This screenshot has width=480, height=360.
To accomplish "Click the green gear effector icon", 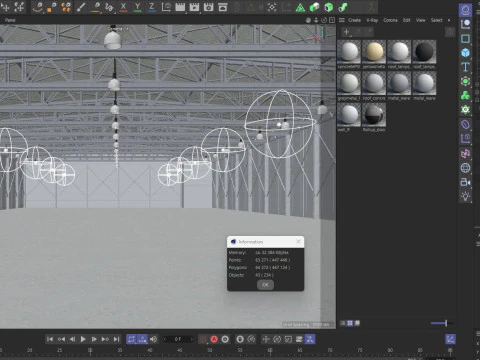I will coord(465,110).
